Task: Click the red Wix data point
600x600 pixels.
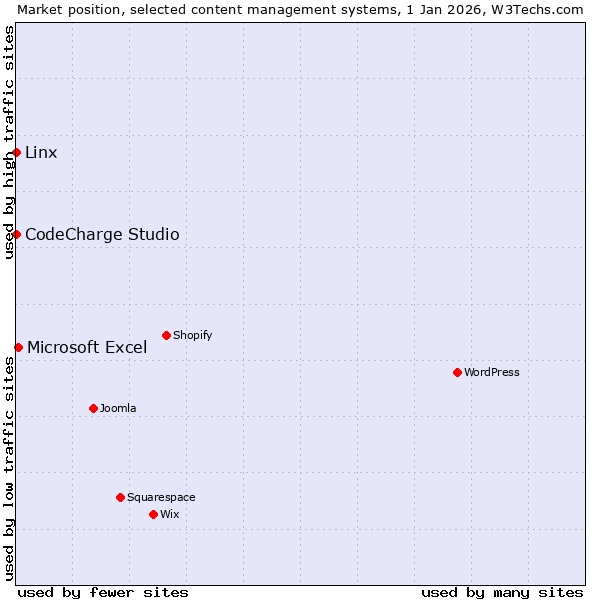Action: pyautogui.click(x=153, y=515)
